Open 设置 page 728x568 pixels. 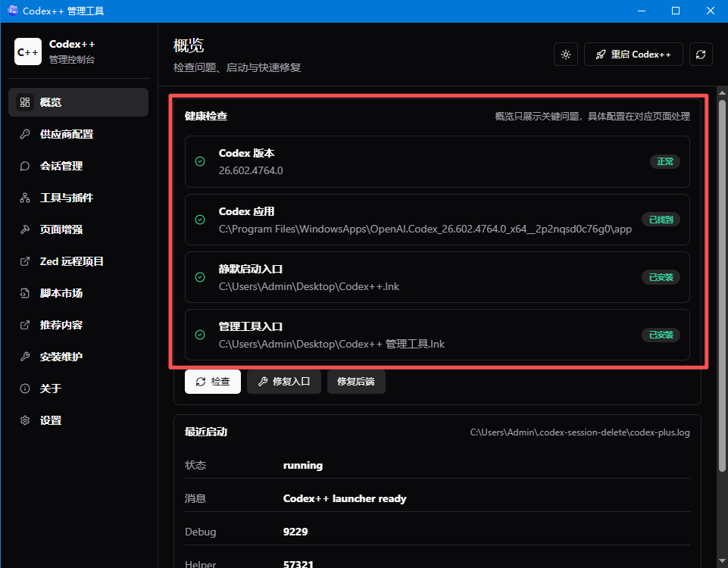pyautogui.click(x=79, y=420)
